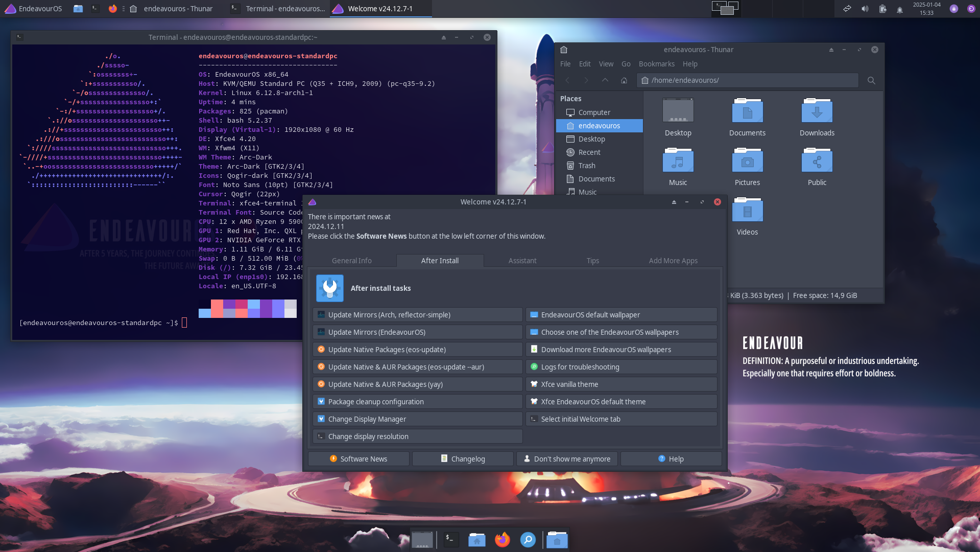
Task: Launch Firefox from top panel launcher
Action: pyautogui.click(x=112, y=9)
